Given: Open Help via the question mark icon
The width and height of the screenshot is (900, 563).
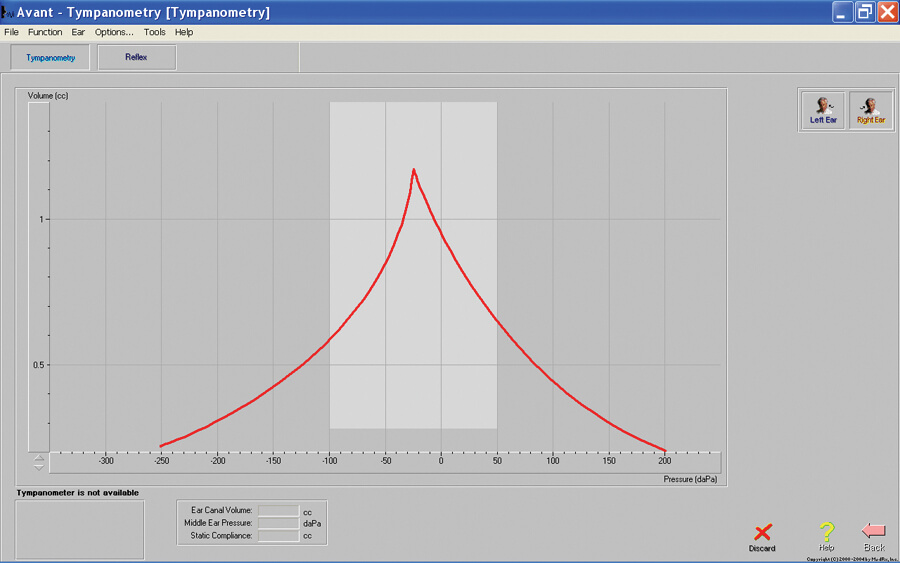Looking at the screenshot, I should coord(826,534).
